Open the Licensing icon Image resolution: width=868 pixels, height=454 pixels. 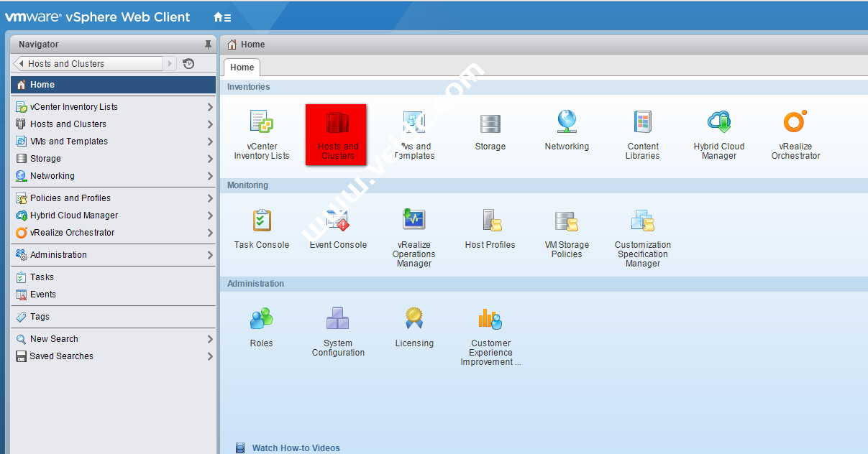coord(414,319)
